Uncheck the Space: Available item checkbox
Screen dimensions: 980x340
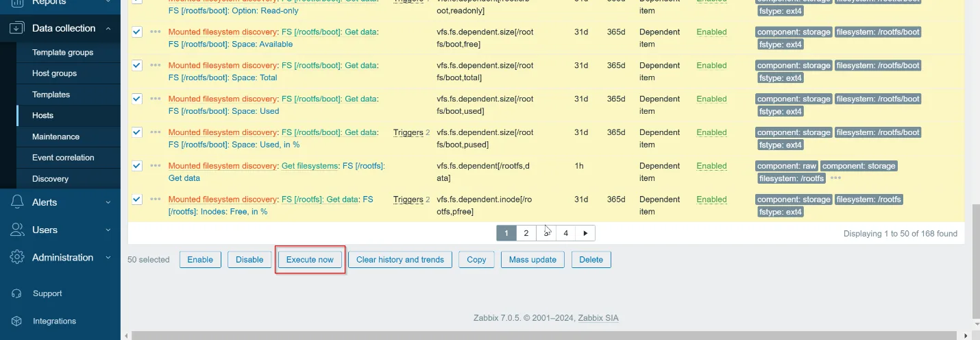137,32
